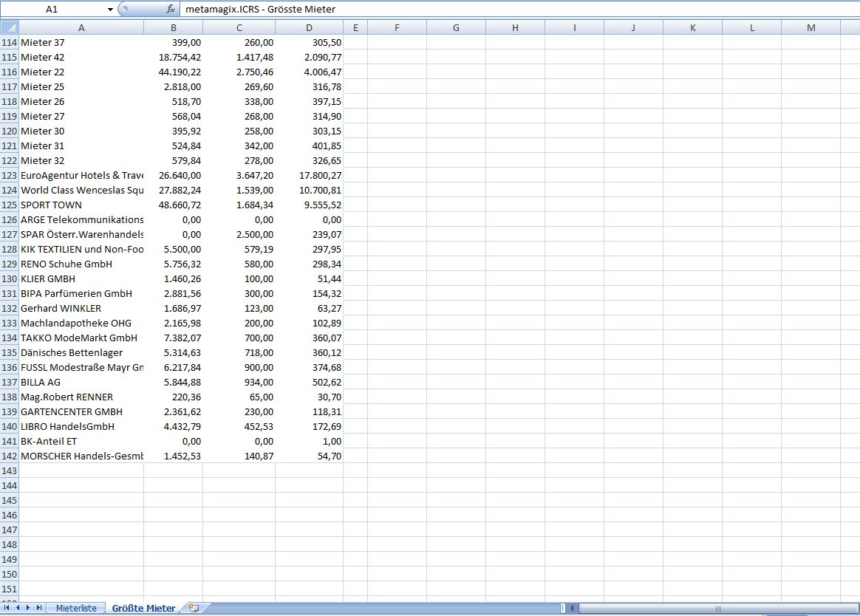This screenshot has width=860, height=616.
Task: Select column B header
Action: (174, 27)
